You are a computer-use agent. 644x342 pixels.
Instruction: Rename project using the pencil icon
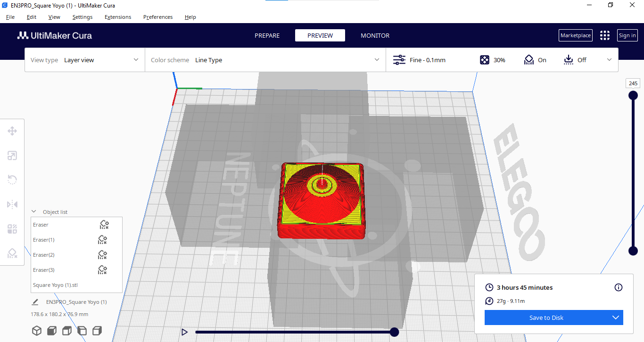click(34, 301)
